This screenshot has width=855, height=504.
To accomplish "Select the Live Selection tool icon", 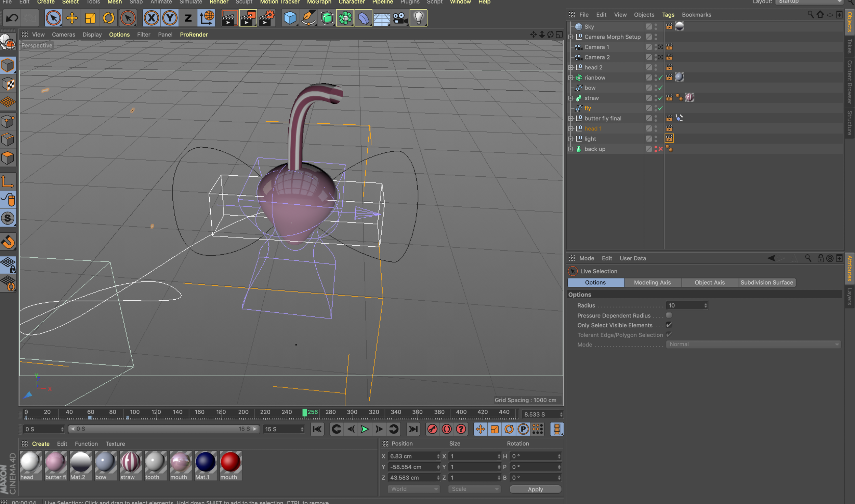I will coord(53,18).
